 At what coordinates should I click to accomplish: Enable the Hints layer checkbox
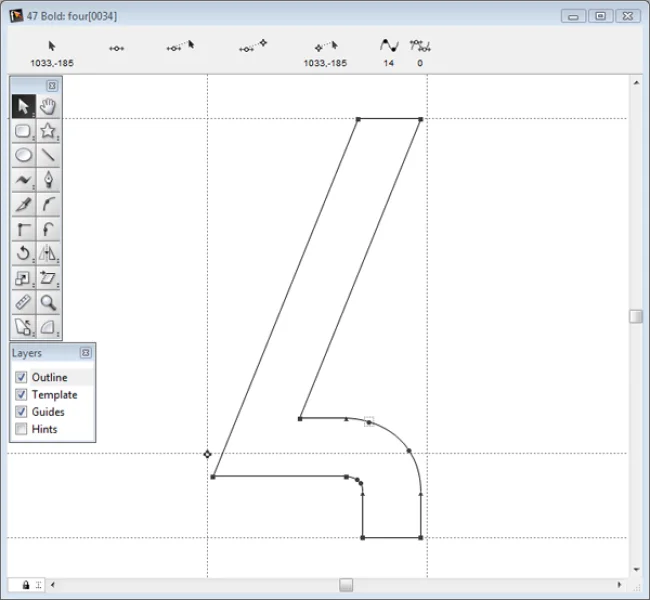pos(21,429)
